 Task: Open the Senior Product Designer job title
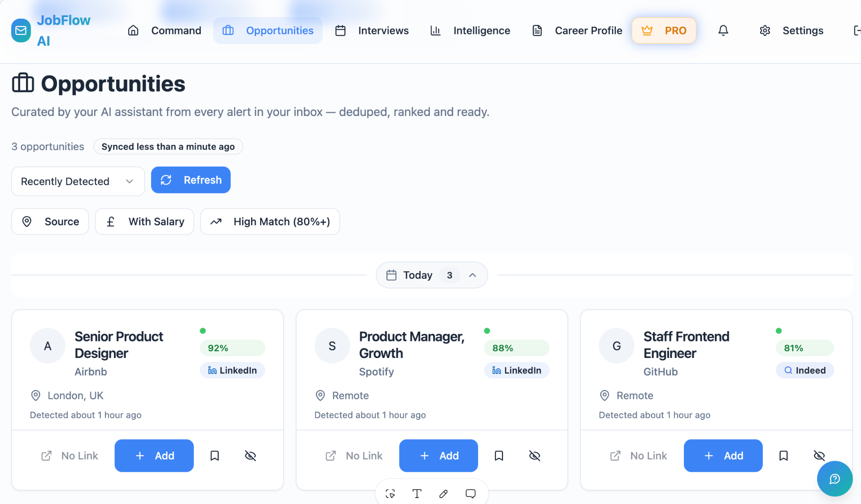point(119,345)
